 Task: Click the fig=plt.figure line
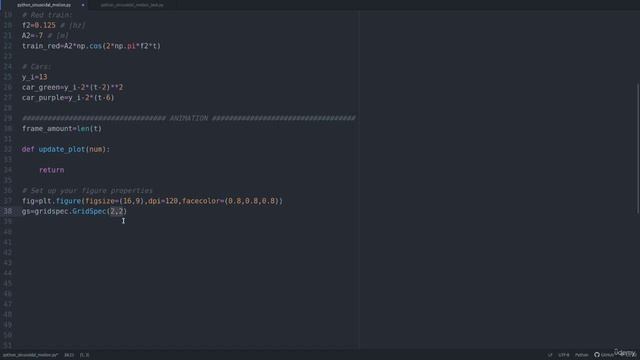(x=152, y=201)
